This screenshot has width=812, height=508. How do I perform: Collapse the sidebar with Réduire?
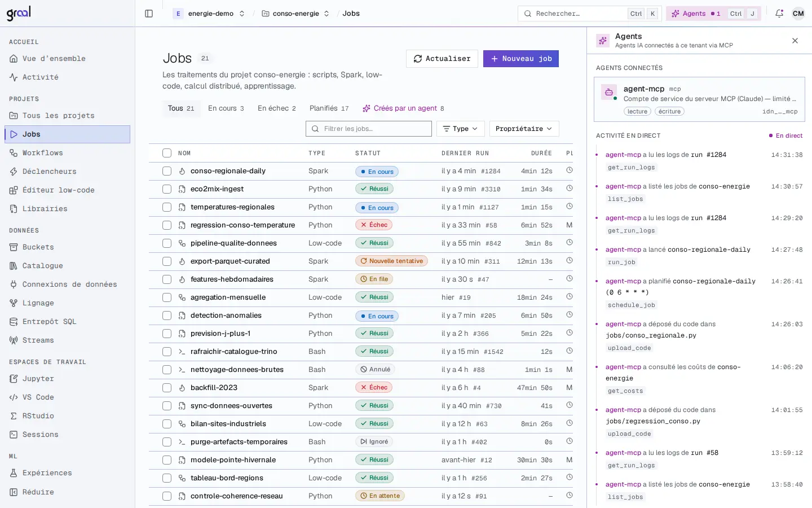point(68,492)
